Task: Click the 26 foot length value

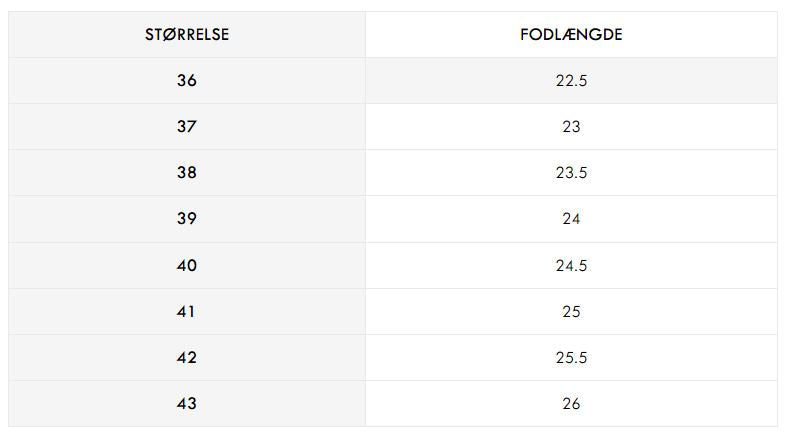Action: click(571, 404)
